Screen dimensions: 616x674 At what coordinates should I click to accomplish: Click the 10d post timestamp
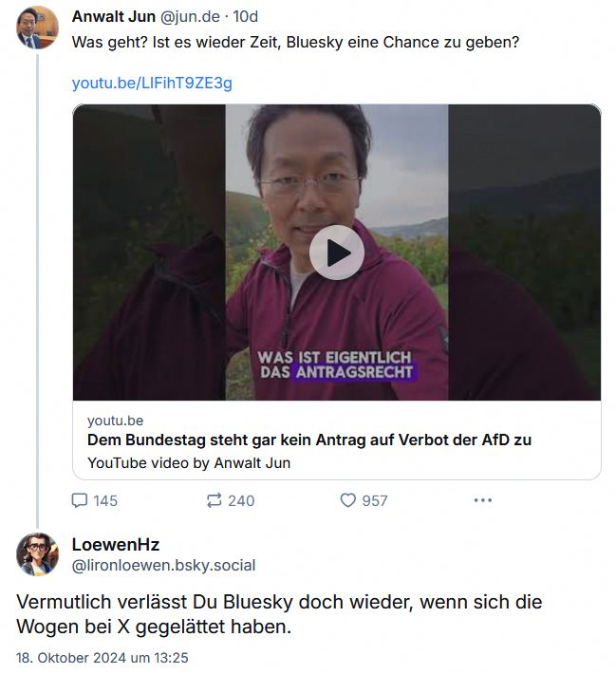point(246,17)
